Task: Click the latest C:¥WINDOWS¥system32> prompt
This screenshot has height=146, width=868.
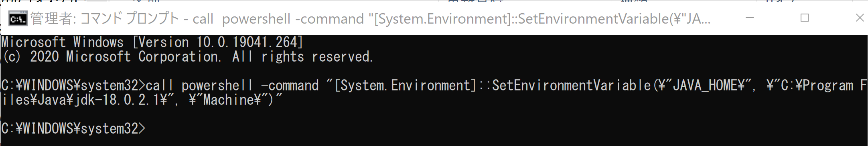Action: click(73, 128)
